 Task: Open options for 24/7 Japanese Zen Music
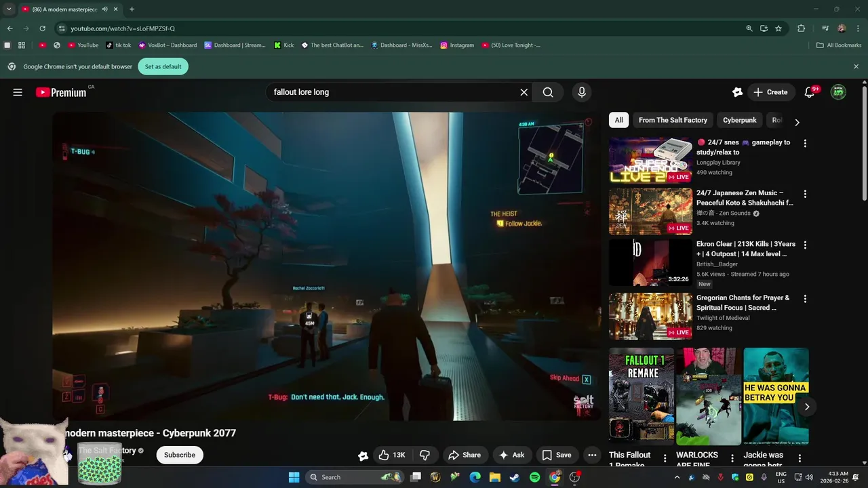pos(805,194)
